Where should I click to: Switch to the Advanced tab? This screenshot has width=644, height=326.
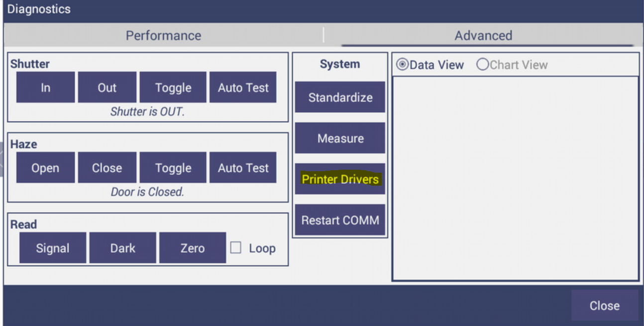point(483,35)
